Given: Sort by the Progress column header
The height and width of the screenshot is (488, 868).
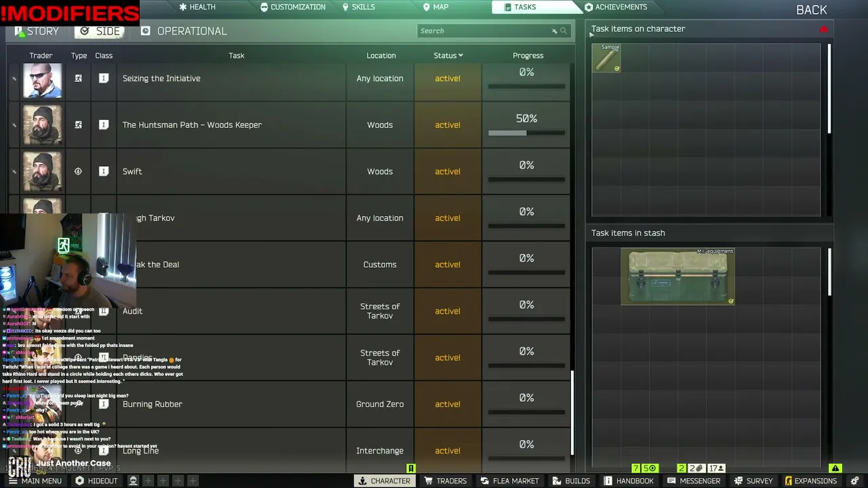Looking at the screenshot, I should (x=528, y=56).
